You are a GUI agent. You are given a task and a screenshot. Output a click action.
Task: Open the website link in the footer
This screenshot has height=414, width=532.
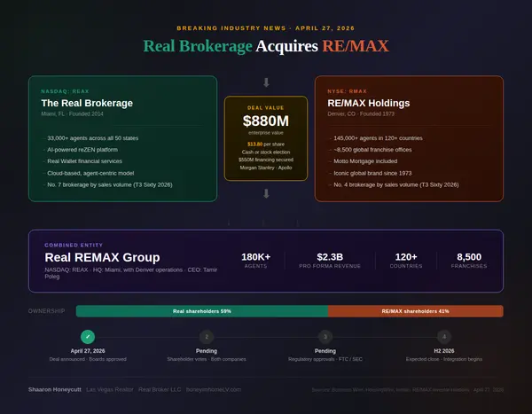tap(214, 389)
